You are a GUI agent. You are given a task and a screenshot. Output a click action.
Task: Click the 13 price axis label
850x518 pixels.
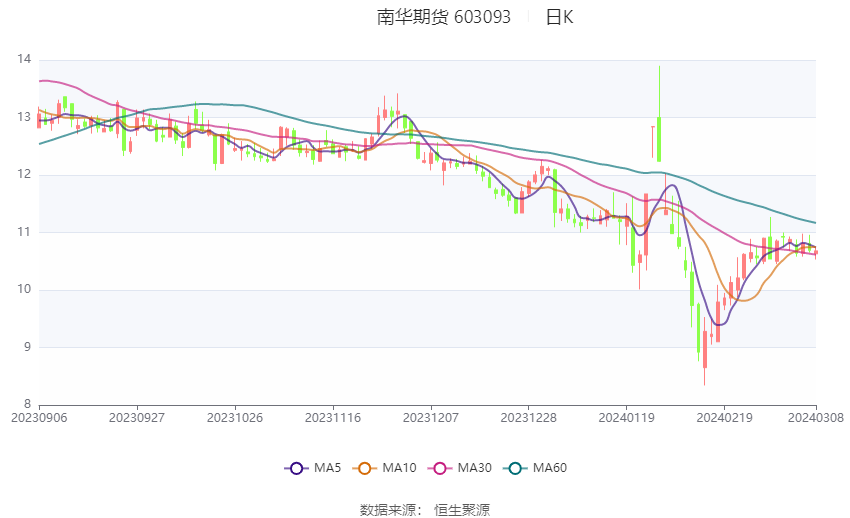point(24,117)
